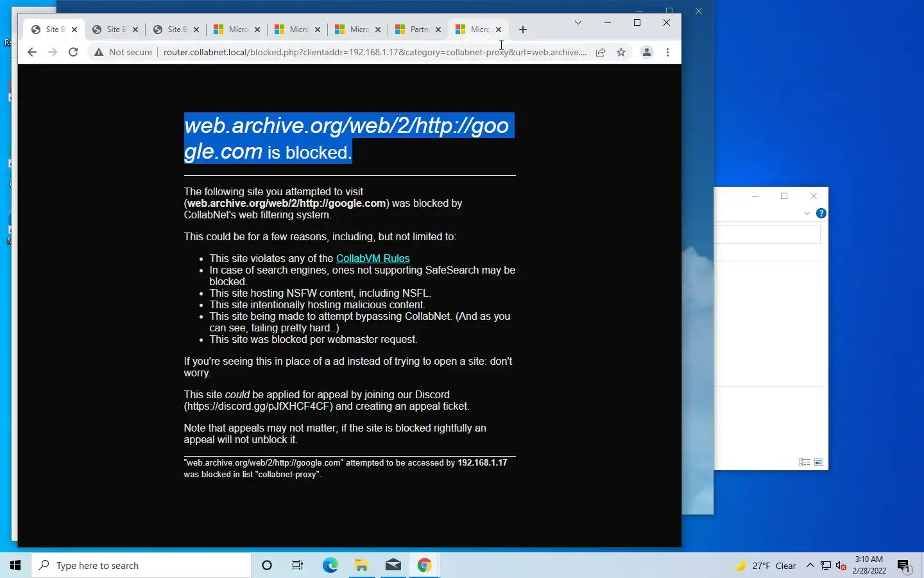924x578 pixels.
Task: Open the network status icon
Action: [x=826, y=566]
